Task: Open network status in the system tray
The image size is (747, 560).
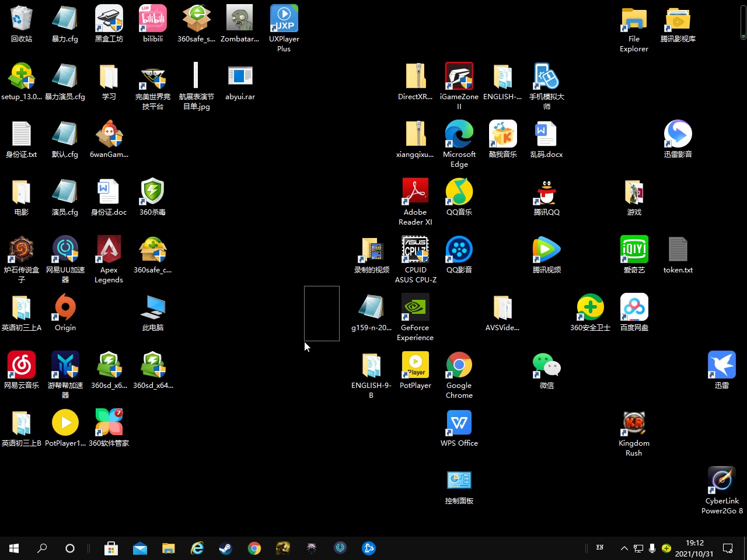Action: (x=638, y=548)
